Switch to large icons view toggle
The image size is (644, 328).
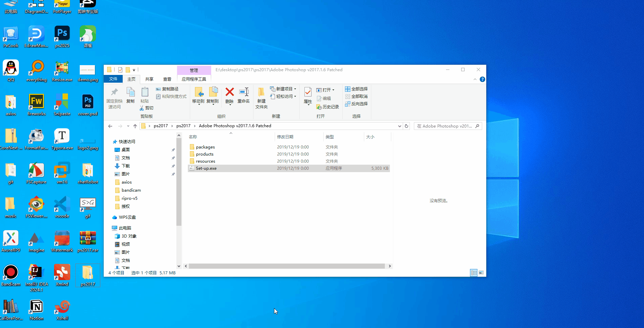click(x=481, y=273)
